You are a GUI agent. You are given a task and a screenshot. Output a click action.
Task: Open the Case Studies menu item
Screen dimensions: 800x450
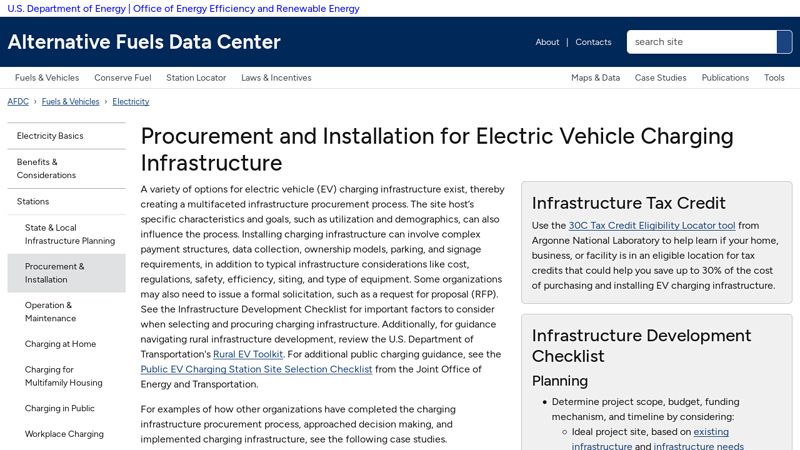660,78
